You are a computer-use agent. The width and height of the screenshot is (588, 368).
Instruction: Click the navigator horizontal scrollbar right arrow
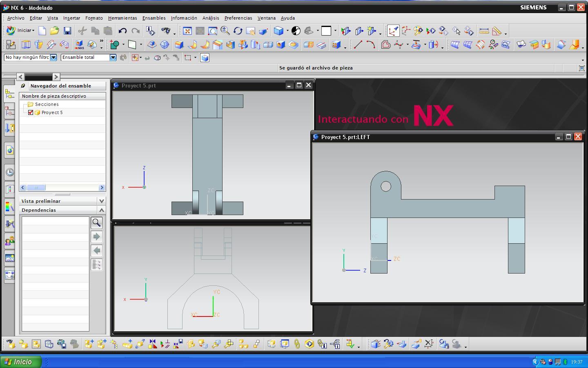click(x=102, y=188)
